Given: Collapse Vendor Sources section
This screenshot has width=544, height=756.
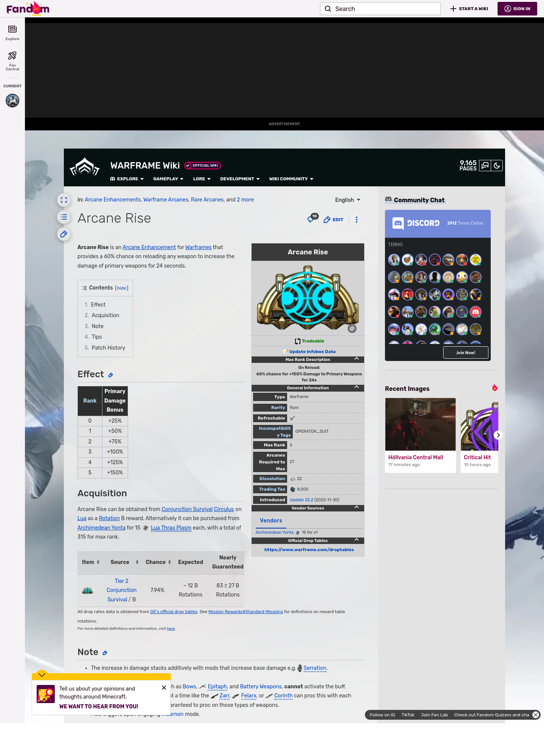Looking at the screenshot, I should [357, 507].
